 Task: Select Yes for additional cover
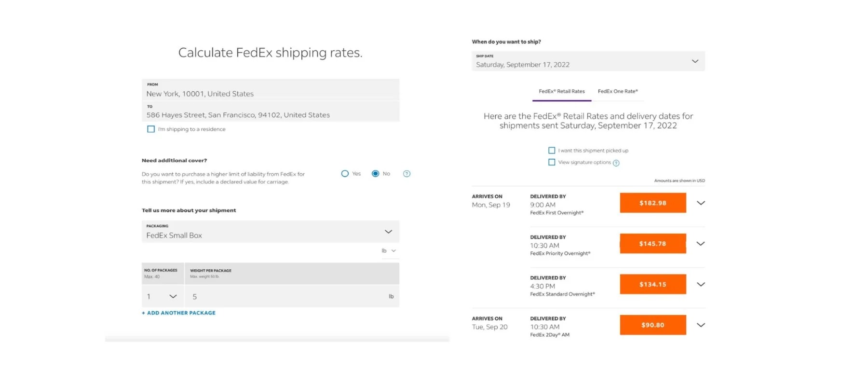tap(345, 174)
